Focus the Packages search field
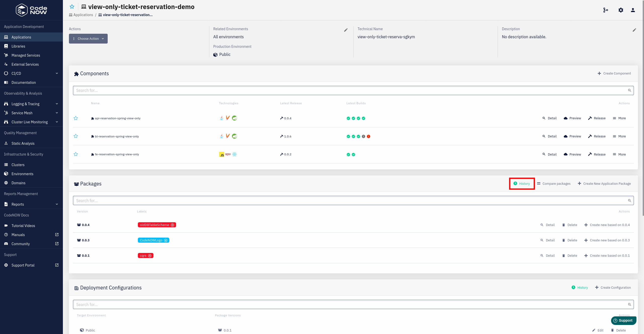 (353, 201)
